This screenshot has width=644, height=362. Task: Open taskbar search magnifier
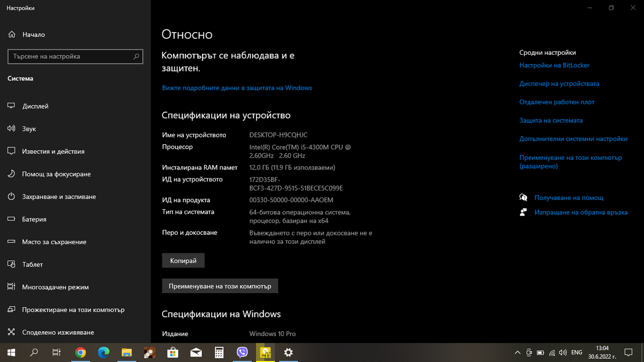coord(34,352)
